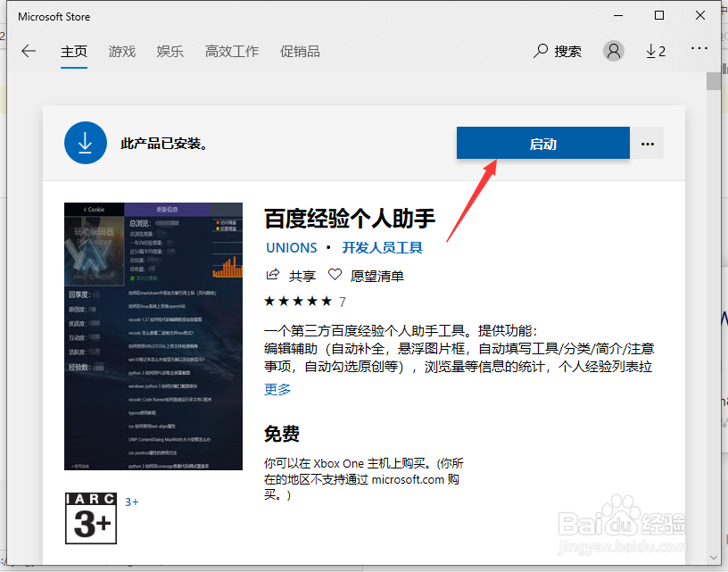This screenshot has width=728, height=572.
Task: Click the app title 百度经验个人助手
Action: [x=350, y=219]
